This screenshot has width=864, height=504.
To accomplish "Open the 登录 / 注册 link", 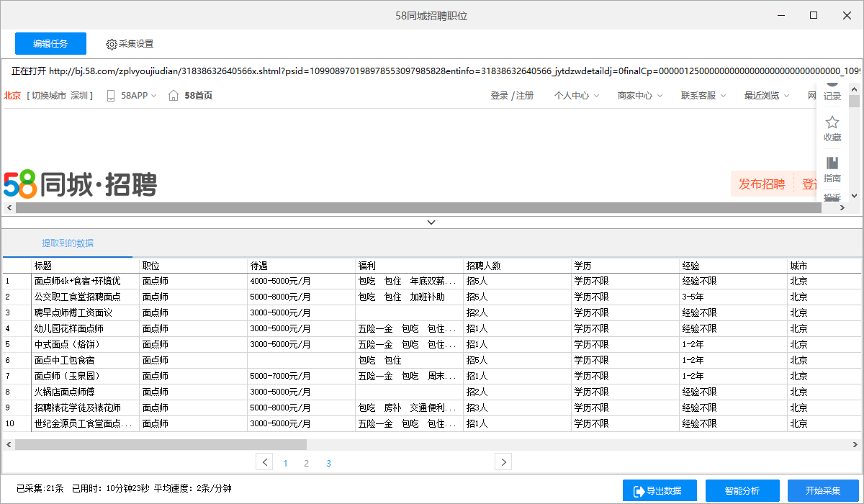I will pyautogui.click(x=512, y=95).
